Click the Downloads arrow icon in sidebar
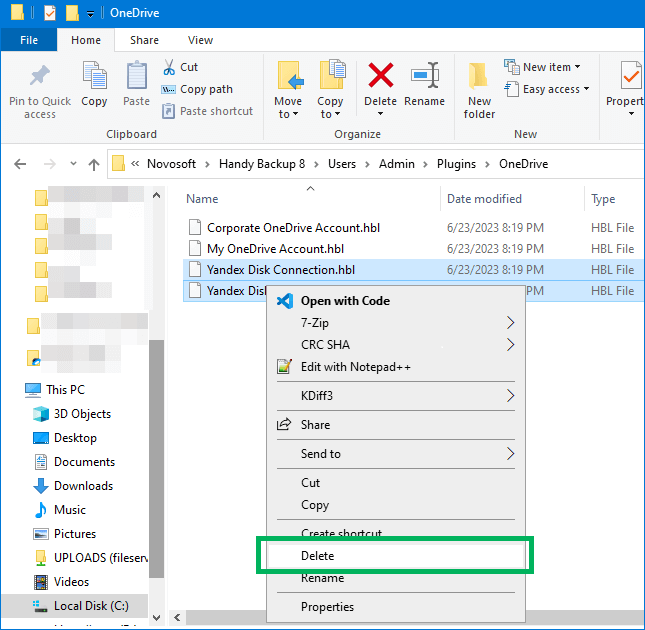 (x=40, y=486)
